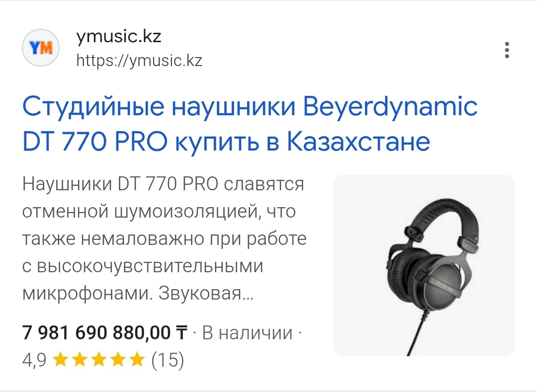This screenshot has height=392, width=537.
Task: Click the 'В наличии' availability text
Action: click(247, 333)
